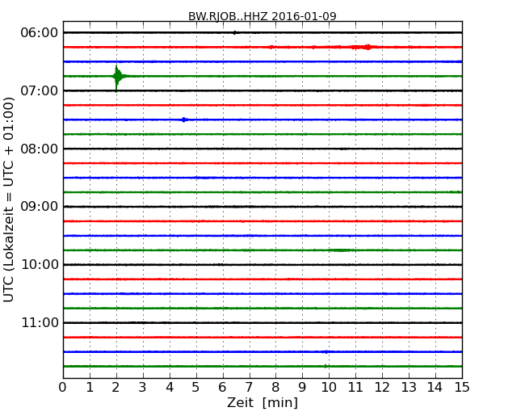Click the plot title BW.RJOB..HHZ 2016-01-09
This screenshot has height=420, width=525.
262,16
